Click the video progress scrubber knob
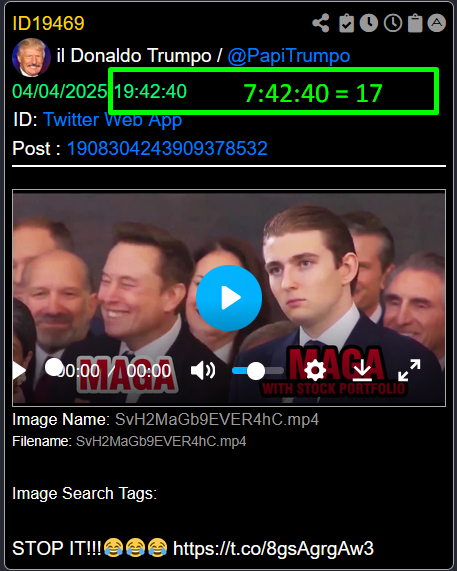Screen dimensions: 457x571 tap(54, 367)
